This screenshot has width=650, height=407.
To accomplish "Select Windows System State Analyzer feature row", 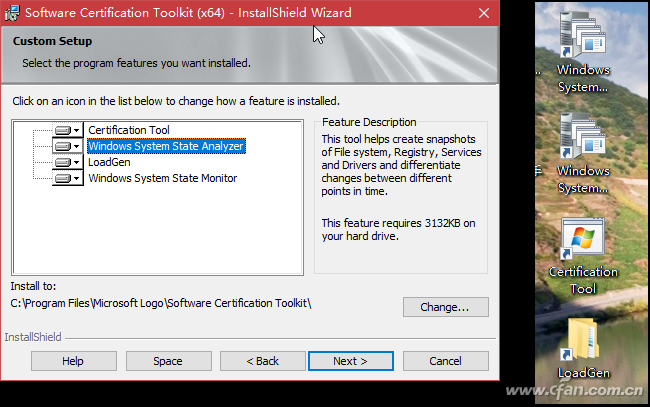I will pyautogui.click(x=166, y=146).
